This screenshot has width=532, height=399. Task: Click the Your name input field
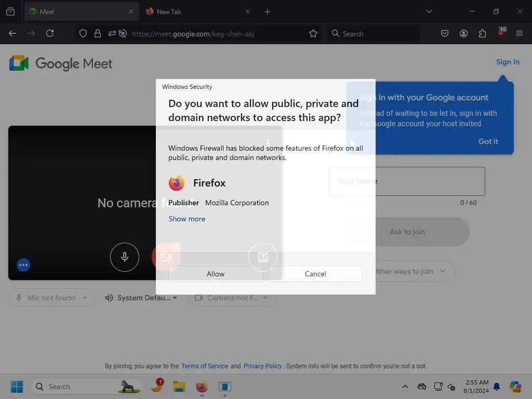[x=407, y=181]
